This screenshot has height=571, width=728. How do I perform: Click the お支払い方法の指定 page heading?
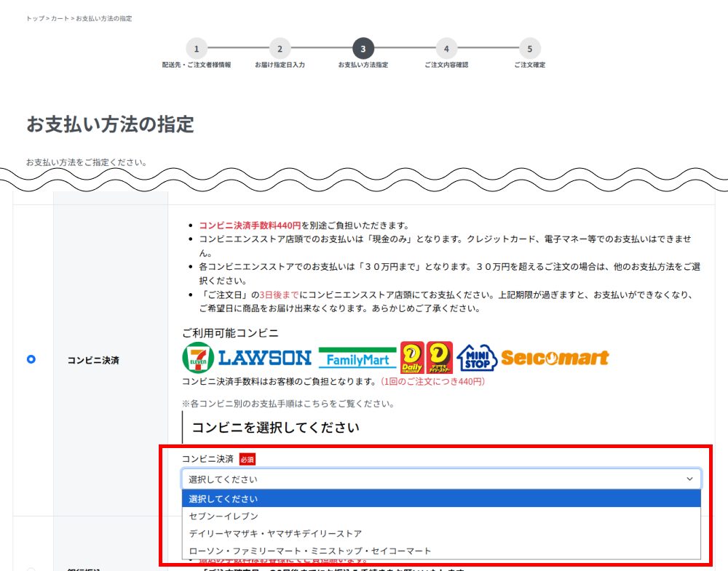click(x=110, y=124)
